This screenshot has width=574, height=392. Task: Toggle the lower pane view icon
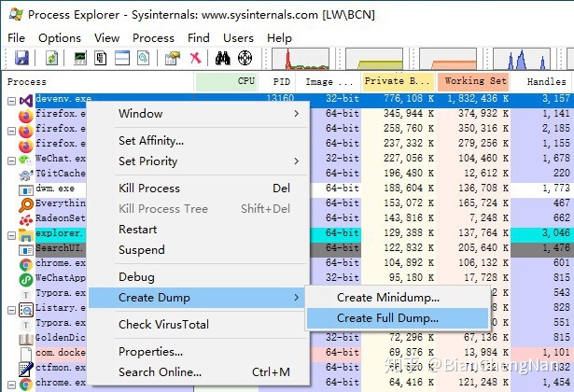pyautogui.click(x=122, y=58)
